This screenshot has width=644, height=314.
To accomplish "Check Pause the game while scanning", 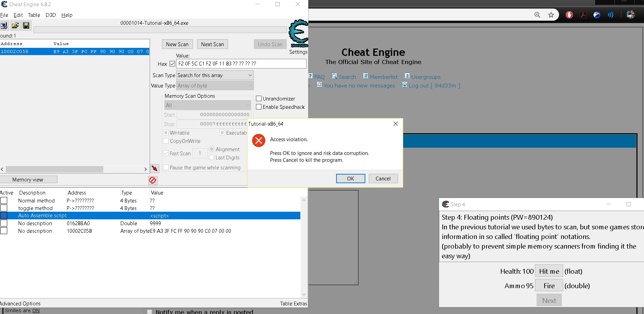I will pos(166,167).
